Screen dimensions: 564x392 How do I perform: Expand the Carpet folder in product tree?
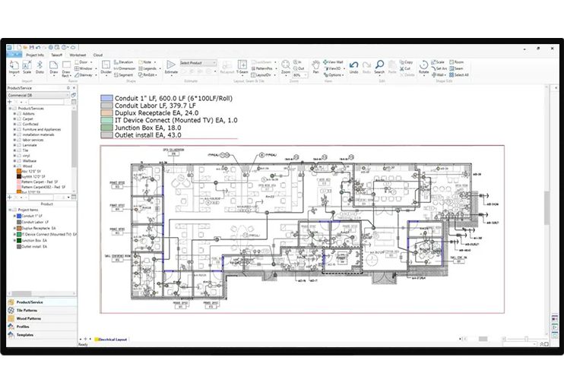coord(15,119)
